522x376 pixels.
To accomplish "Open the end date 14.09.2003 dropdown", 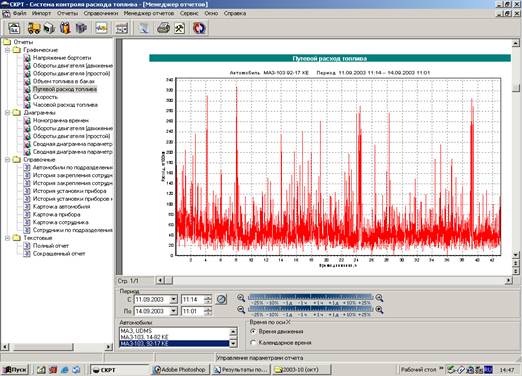I will [174, 311].
